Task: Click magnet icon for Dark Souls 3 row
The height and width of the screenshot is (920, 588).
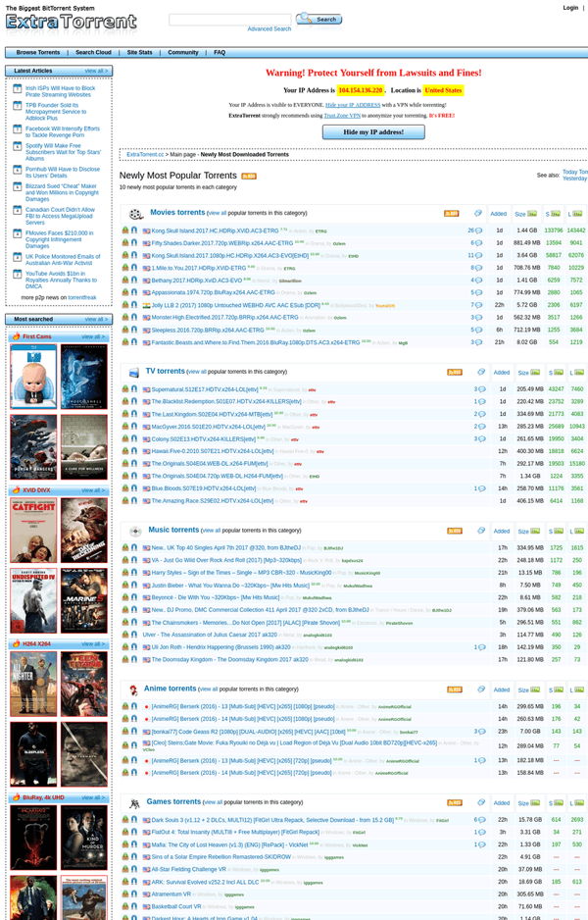Action: (x=134, y=820)
